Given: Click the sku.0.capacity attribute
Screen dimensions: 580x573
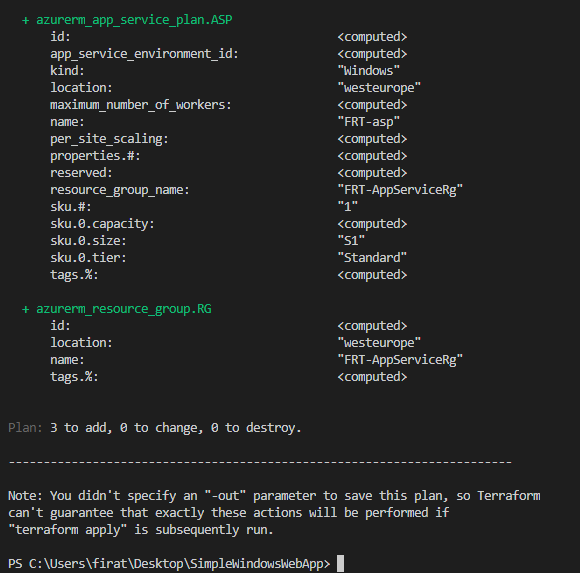Looking at the screenshot, I should pyautogui.click(x=102, y=224).
